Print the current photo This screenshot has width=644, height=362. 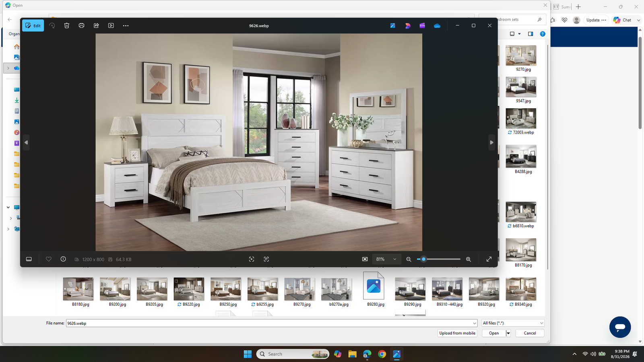point(81,25)
